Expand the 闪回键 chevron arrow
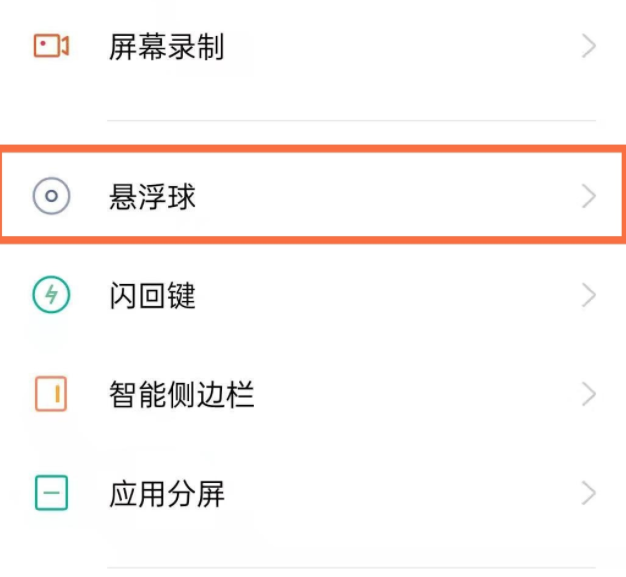626x577 pixels. tap(589, 295)
